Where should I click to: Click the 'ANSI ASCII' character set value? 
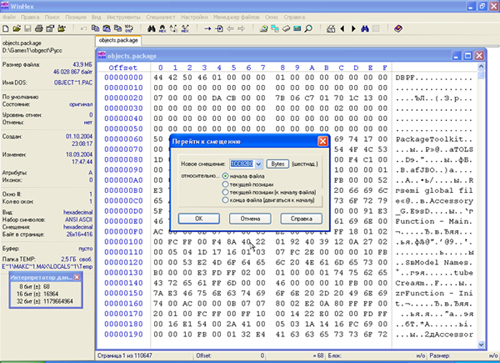point(79,219)
